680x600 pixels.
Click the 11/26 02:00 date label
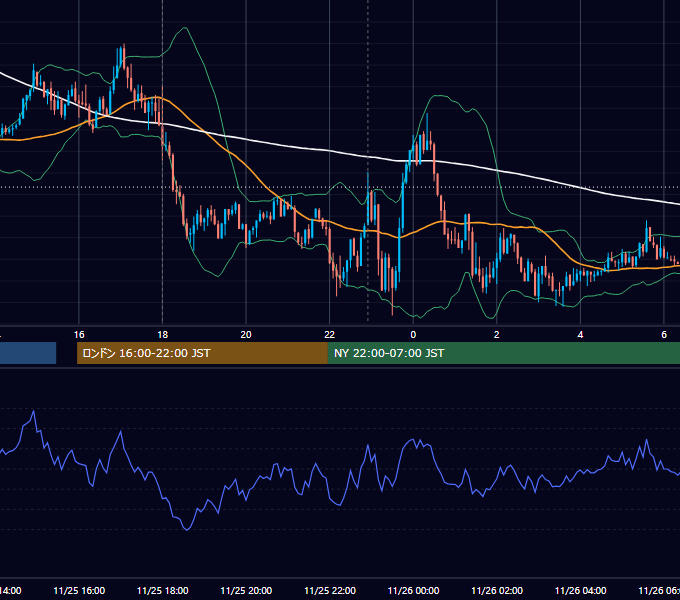497,591
